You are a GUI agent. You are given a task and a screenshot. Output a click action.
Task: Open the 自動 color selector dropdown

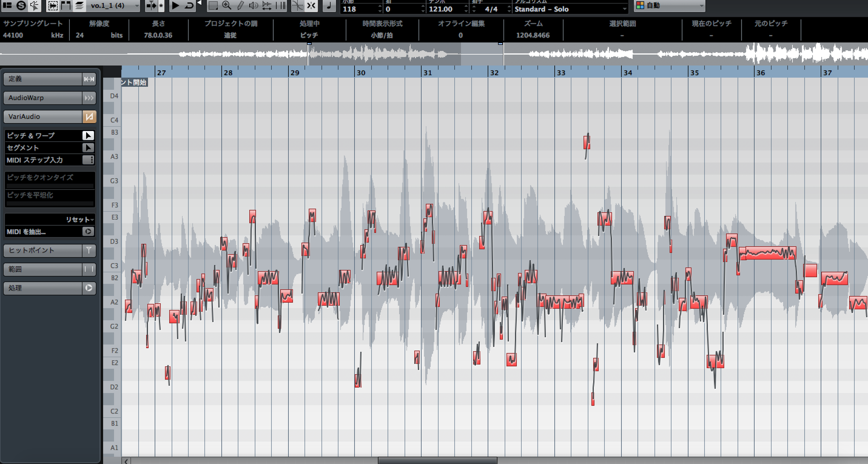(x=670, y=5)
